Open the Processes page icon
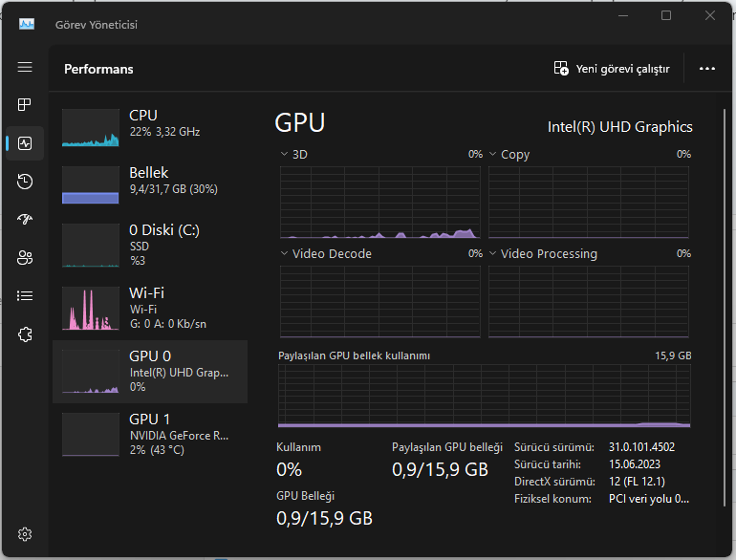The width and height of the screenshot is (736, 560). pos(25,105)
